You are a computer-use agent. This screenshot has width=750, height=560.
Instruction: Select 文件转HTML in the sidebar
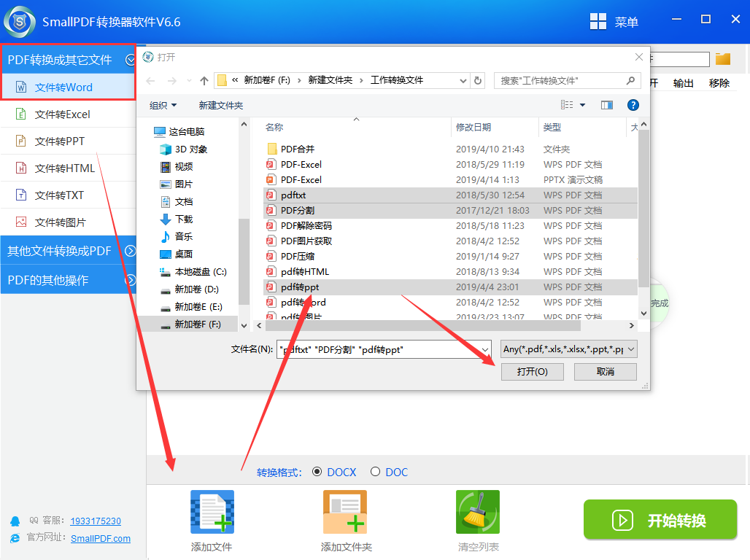click(68, 168)
